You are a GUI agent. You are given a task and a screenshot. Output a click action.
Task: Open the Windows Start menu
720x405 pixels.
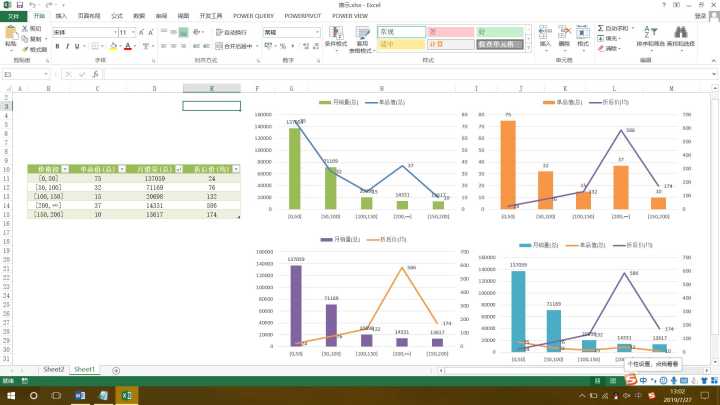(x=9, y=396)
